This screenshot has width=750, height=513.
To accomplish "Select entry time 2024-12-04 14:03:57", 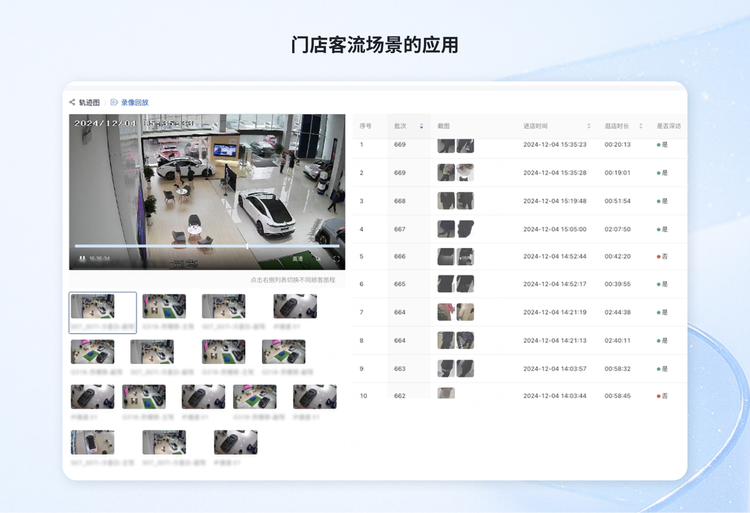I will click(x=554, y=369).
